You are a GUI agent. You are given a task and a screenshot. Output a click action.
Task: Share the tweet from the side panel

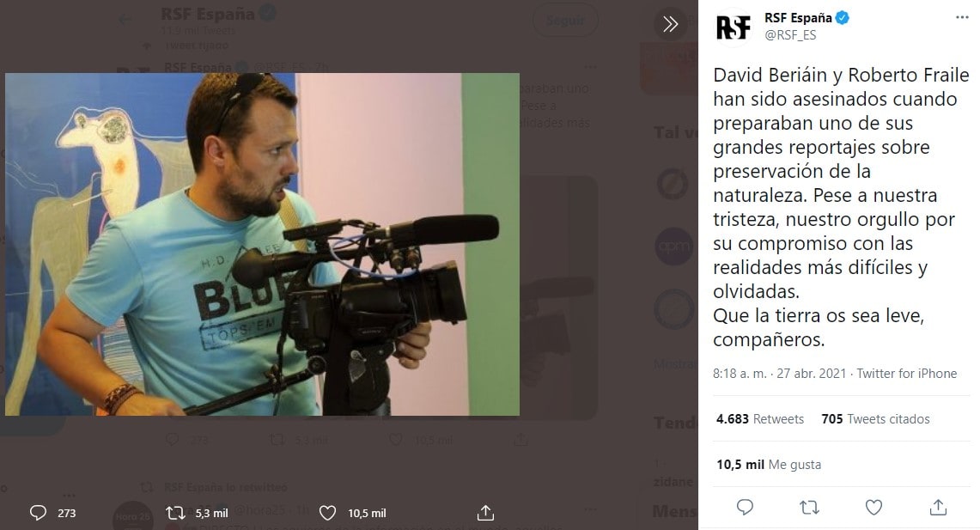[938, 507]
